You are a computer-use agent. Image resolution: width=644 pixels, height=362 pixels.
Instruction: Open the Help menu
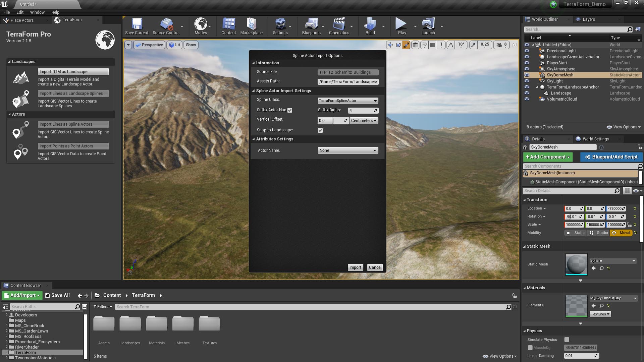(x=55, y=12)
